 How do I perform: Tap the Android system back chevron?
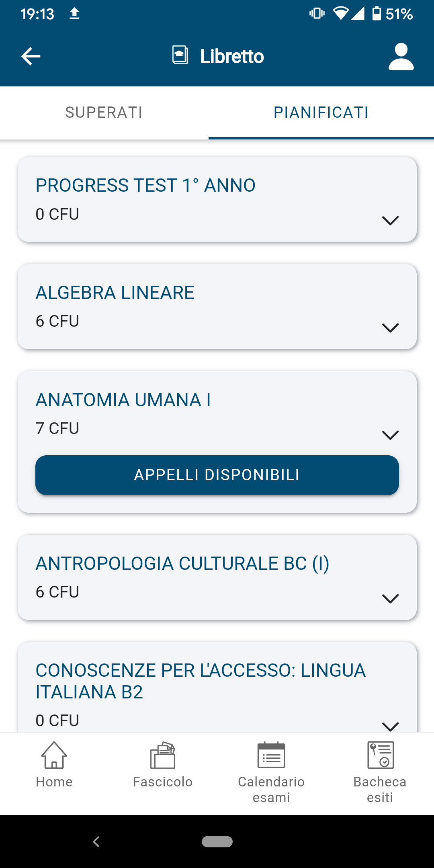[96, 841]
